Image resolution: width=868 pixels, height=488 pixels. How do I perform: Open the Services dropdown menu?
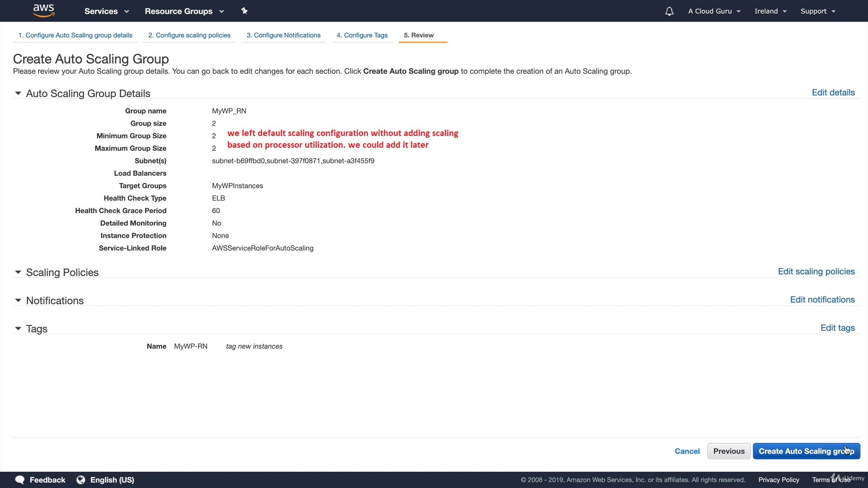point(106,11)
